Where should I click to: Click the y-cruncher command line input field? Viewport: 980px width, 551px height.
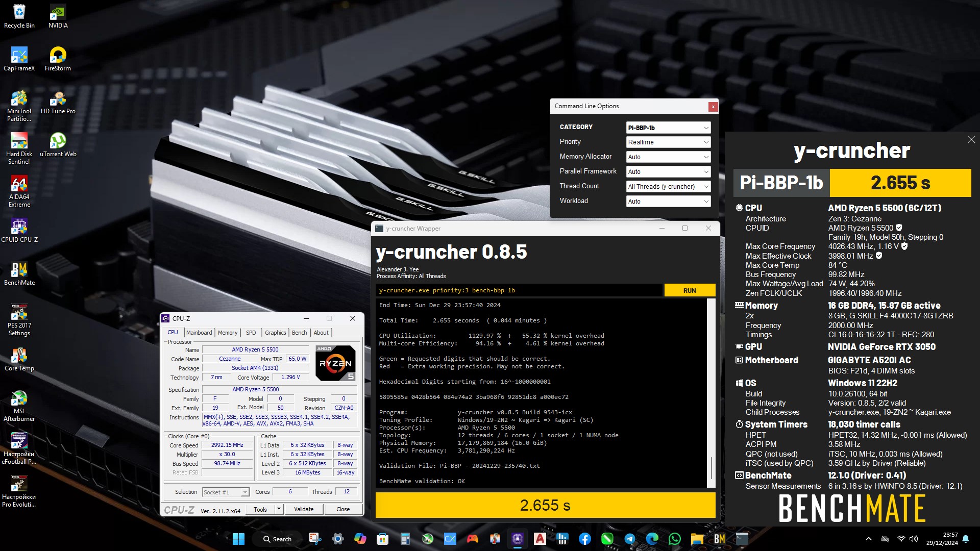click(x=519, y=290)
